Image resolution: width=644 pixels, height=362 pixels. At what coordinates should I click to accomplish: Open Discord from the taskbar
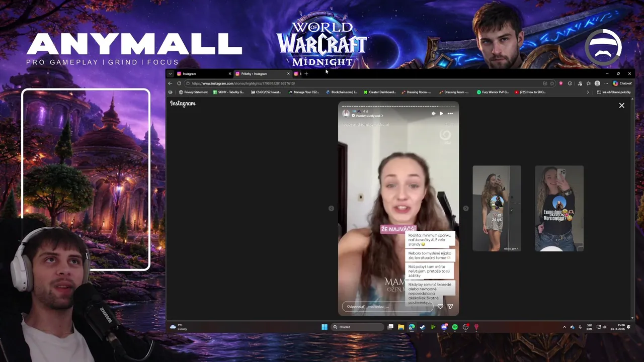tap(444, 327)
